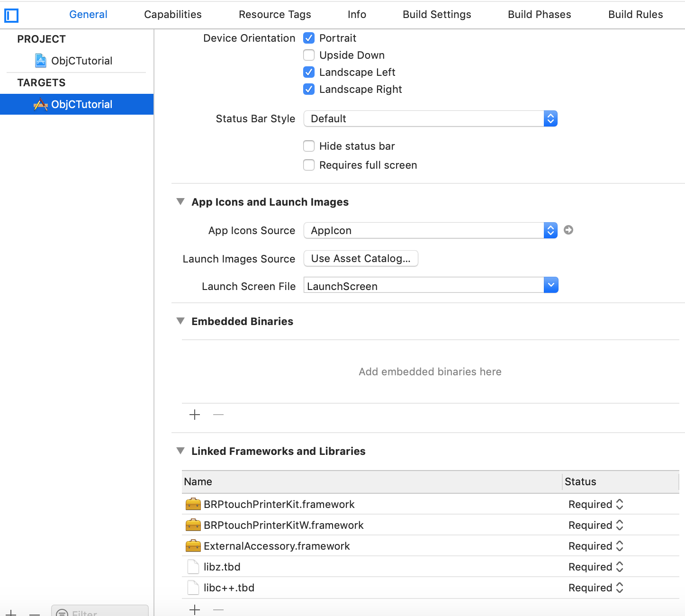Image resolution: width=685 pixels, height=616 pixels.
Task: Collapse Linked Frameworks and Libraries section
Action: click(180, 451)
